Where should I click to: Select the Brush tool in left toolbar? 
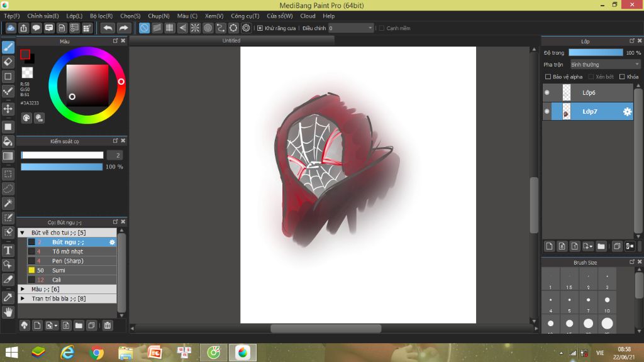(8, 47)
